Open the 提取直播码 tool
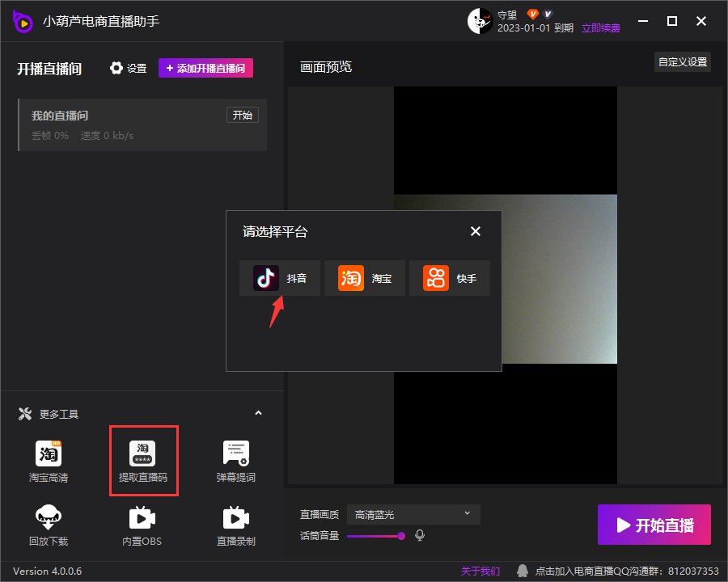This screenshot has height=582, width=728. pos(143,462)
